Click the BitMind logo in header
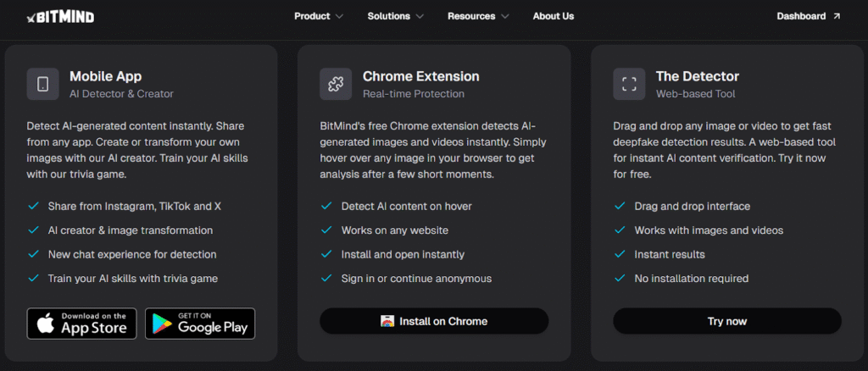This screenshot has height=371, width=868. coord(60,16)
